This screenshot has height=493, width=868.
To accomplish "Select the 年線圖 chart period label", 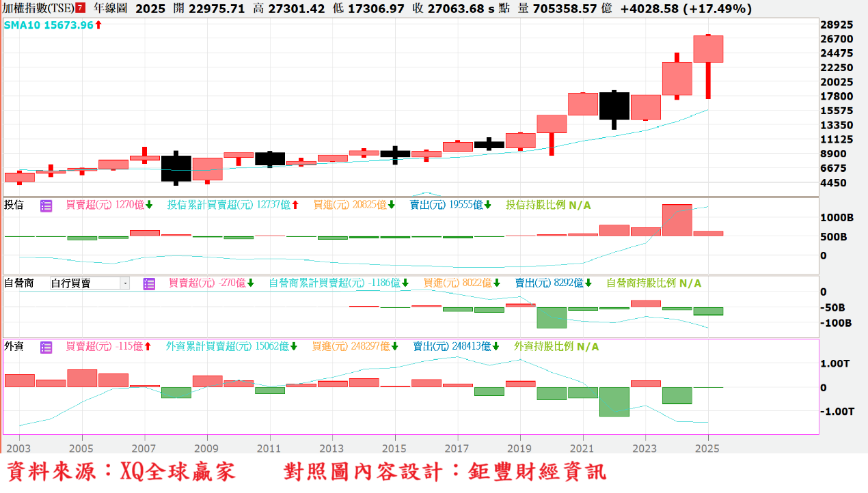I will click(110, 9).
